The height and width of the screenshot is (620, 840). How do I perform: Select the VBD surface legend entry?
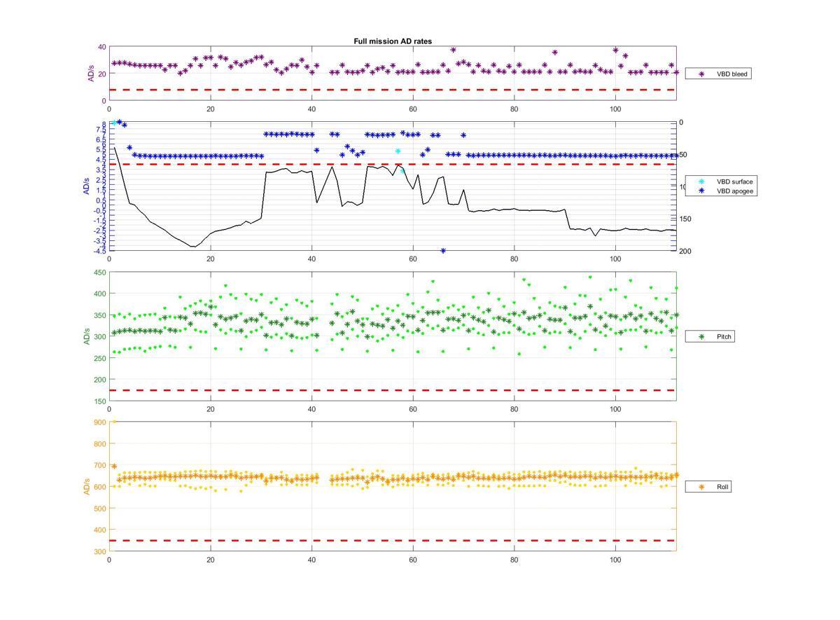click(x=720, y=181)
